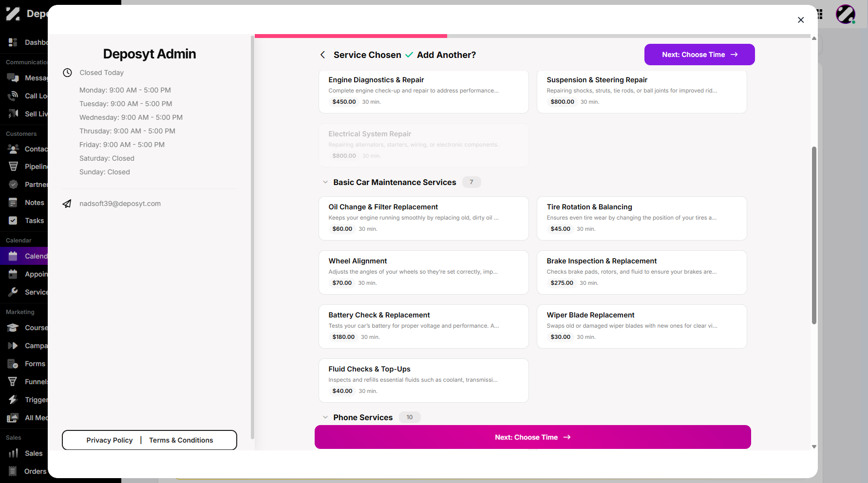Screen dimensions: 868x483
Task: Click the modal's vertical scrollbar thumb
Action: [x=814, y=235]
